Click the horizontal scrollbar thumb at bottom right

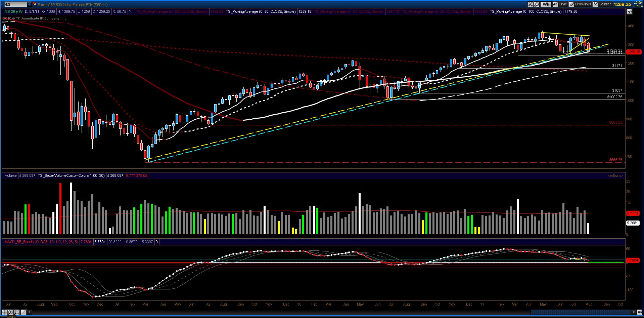point(581,312)
